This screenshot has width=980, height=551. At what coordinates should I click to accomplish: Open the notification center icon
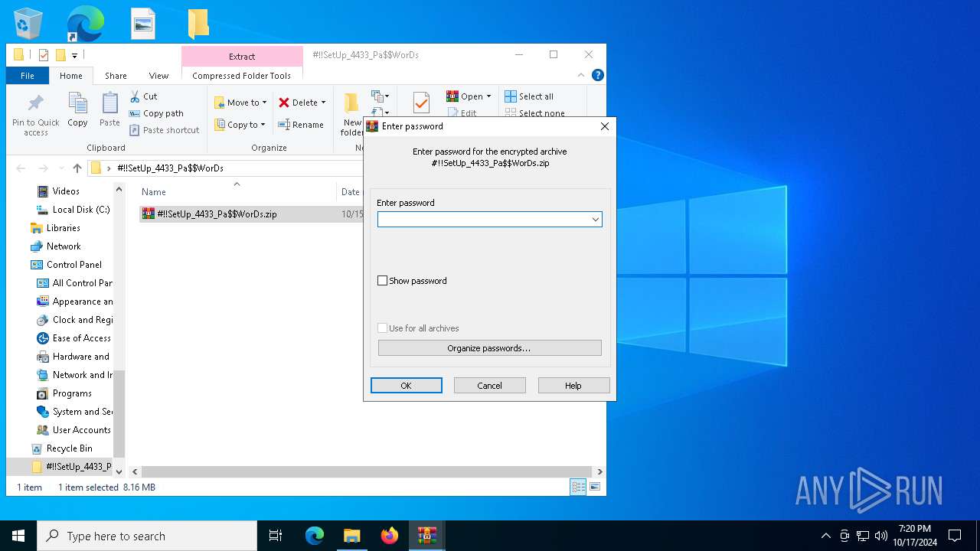click(955, 536)
